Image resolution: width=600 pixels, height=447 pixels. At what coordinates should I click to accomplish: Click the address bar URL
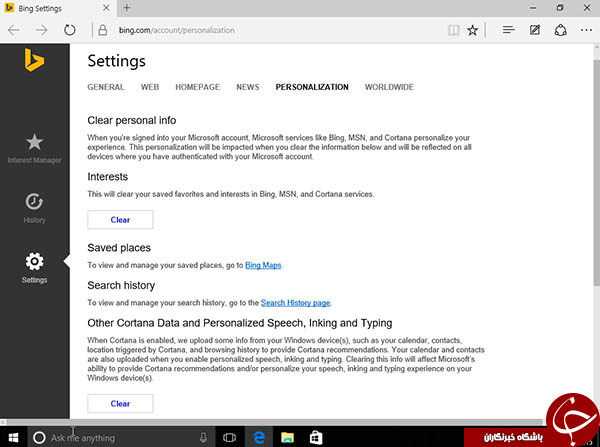[x=176, y=30]
